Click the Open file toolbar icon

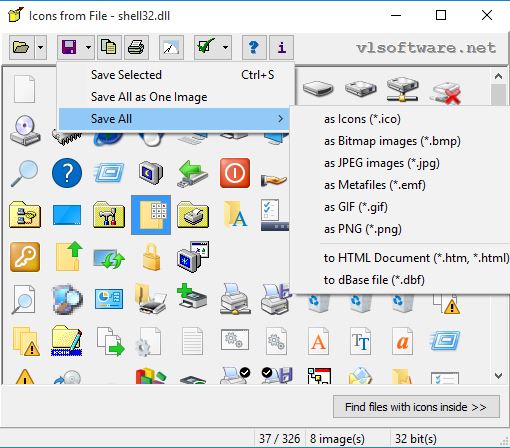(22, 47)
